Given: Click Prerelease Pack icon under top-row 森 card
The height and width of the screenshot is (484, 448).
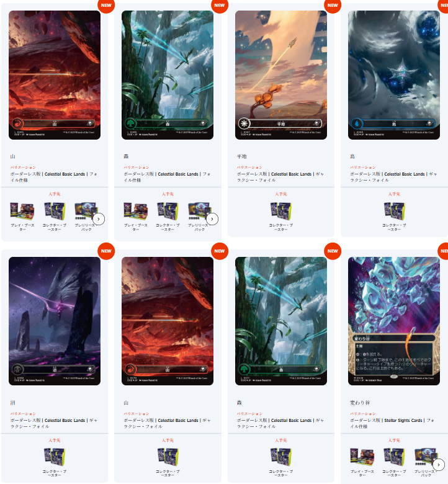Looking at the screenshot, I should coord(199,211).
